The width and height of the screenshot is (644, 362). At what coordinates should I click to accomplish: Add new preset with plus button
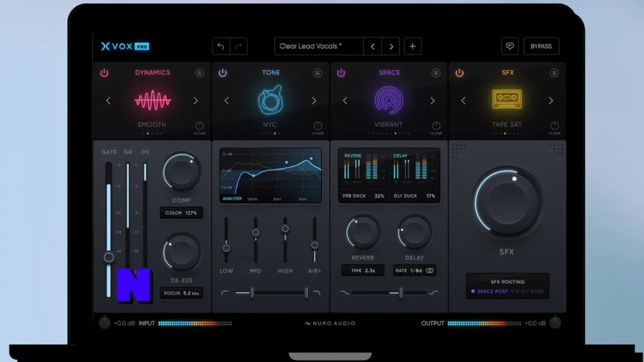tap(413, 47)
